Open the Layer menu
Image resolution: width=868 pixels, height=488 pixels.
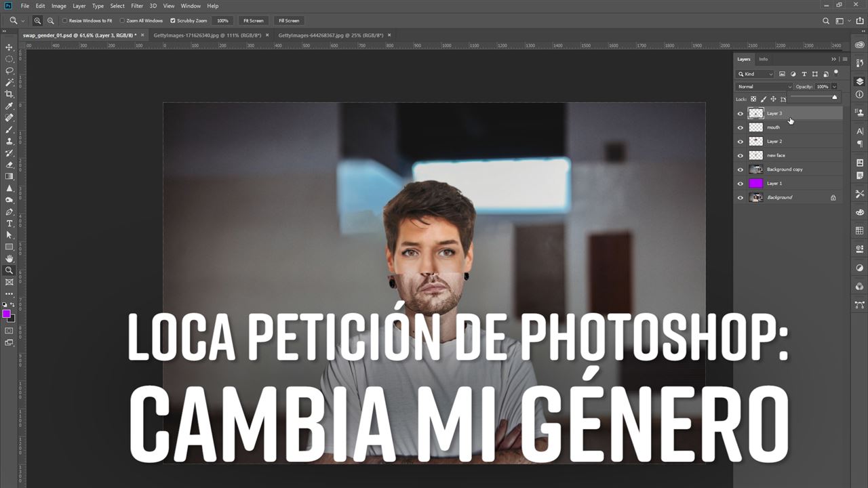(x=79, y=6)
